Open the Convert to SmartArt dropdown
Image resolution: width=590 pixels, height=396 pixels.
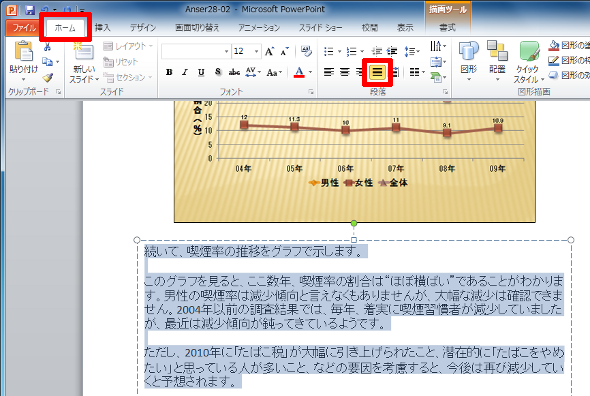pyautogui.click(x=438, y=77)
